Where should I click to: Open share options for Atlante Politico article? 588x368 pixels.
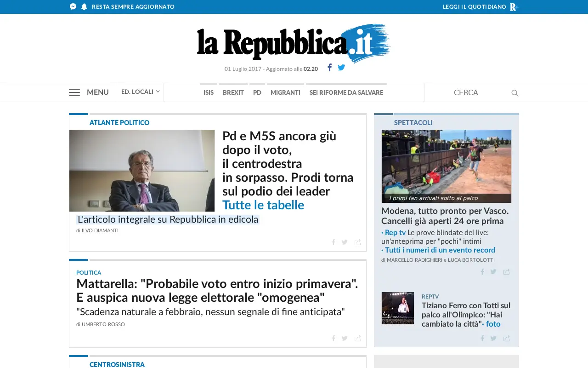358,242
